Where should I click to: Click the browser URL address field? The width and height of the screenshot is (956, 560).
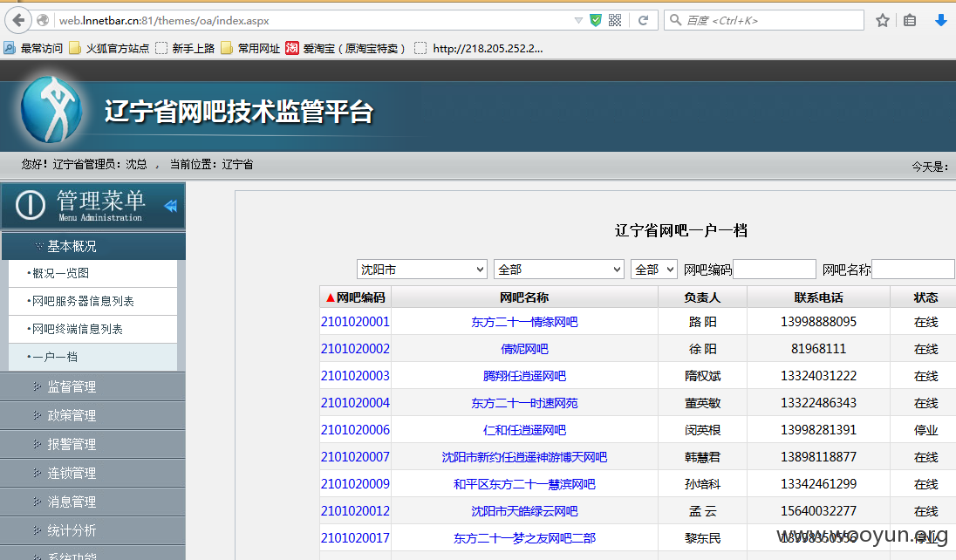314,20
